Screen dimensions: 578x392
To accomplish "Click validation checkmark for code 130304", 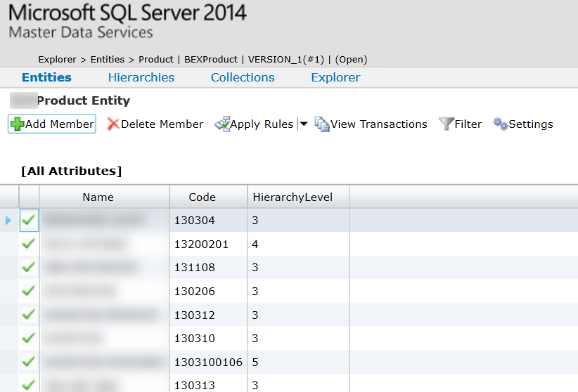I will [29, 221].
